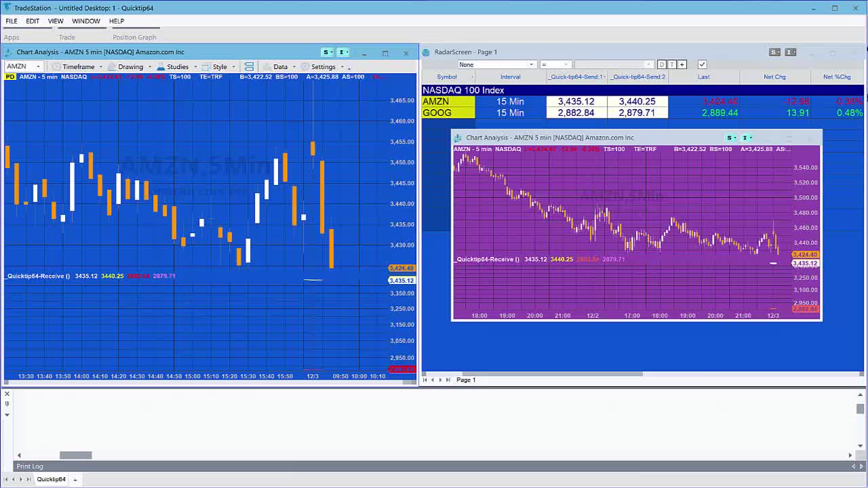Click the Net Chg column header
Viewport: 868px width, 488px height.
tap(774, 77)
